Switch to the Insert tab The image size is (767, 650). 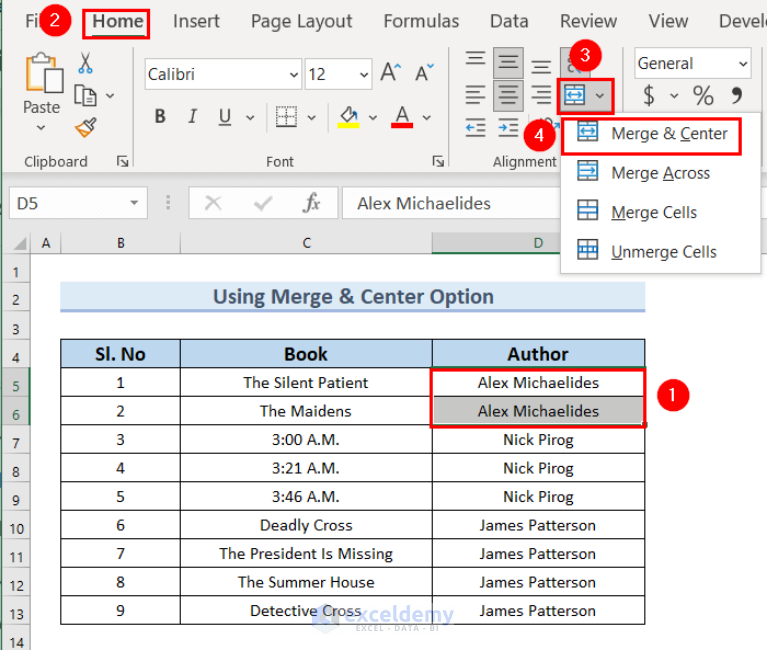[196, 22]
